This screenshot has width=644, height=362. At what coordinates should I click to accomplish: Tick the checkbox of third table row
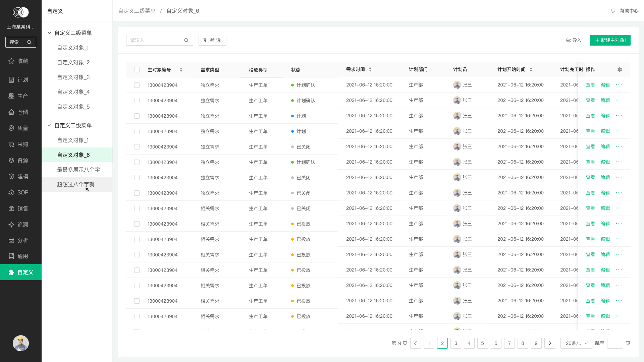pos(137,116)
